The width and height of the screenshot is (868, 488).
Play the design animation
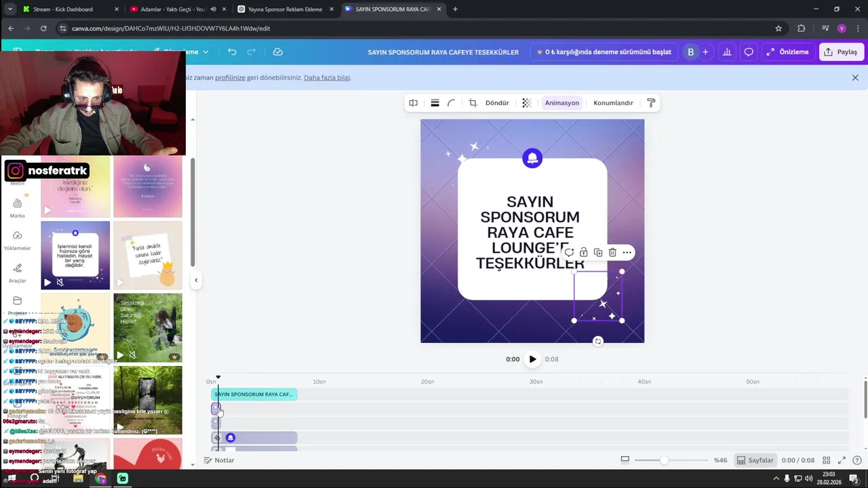pyautogui.click(x=532, y=359)
